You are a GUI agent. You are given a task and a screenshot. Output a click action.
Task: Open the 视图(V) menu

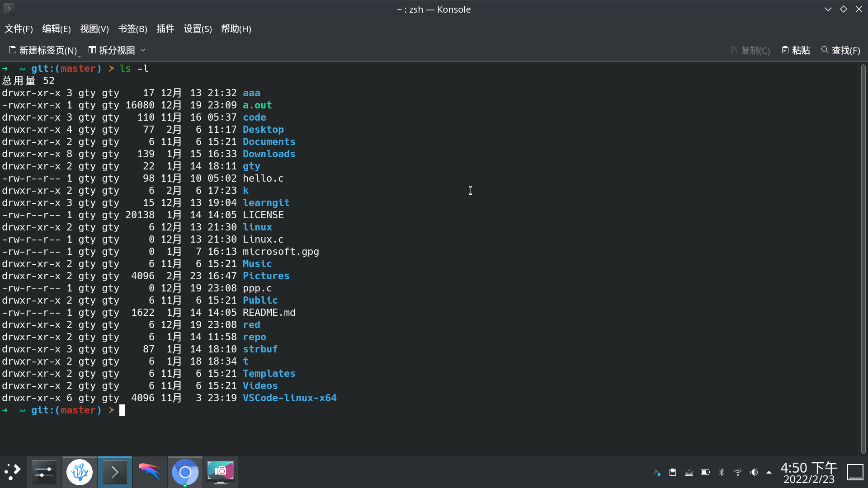click(x=94, y=29)
